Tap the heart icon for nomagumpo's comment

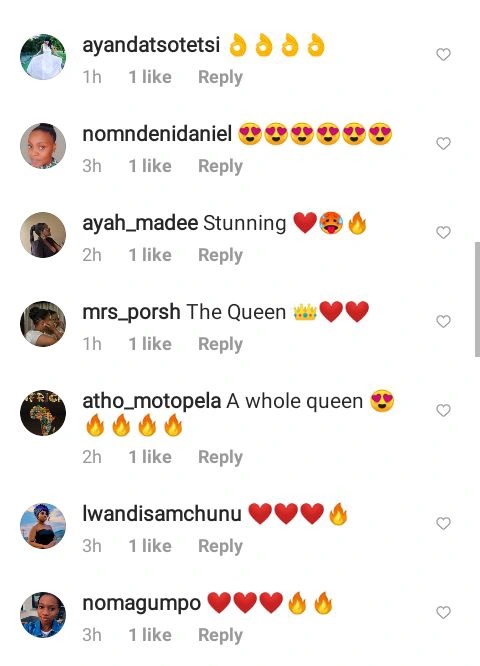(x=443, y=612)
